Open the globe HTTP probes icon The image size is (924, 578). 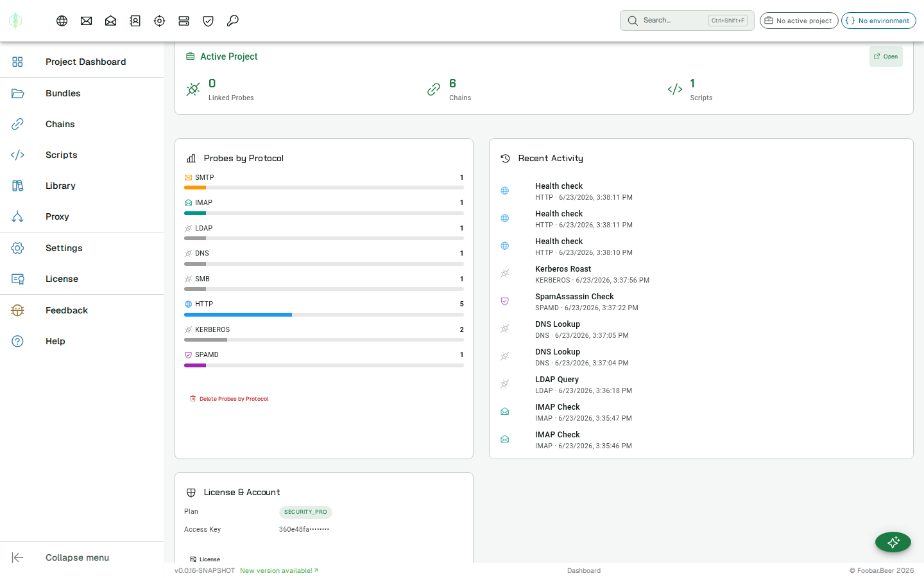[62, 21]
